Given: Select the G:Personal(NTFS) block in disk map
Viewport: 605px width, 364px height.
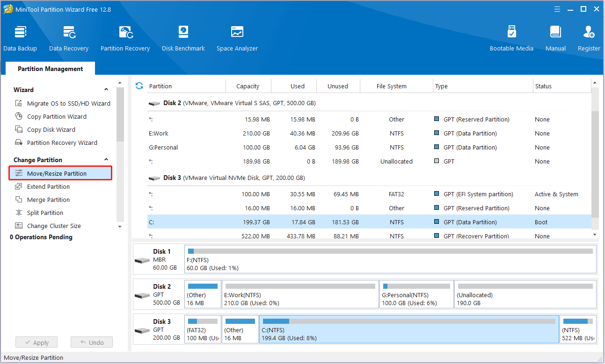Looking at the screenshot, I should coord(416,294).
